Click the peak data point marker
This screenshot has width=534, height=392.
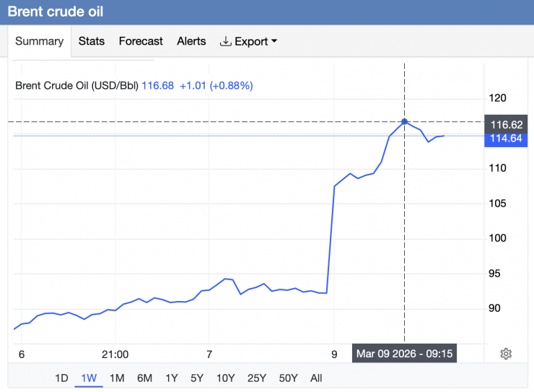pyautogui.click(x=405, y=122)
